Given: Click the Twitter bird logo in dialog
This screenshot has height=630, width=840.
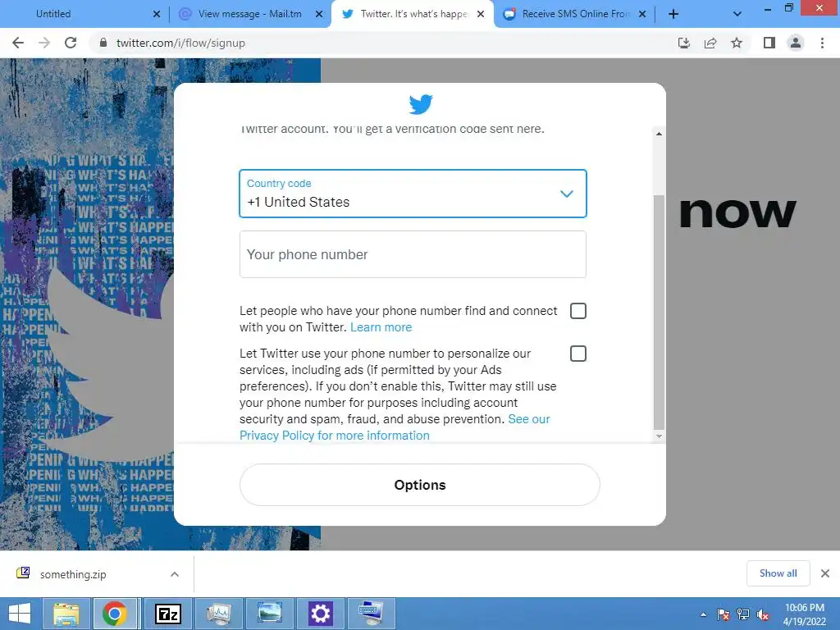Looking at the screenshot, I should (421, 104).
